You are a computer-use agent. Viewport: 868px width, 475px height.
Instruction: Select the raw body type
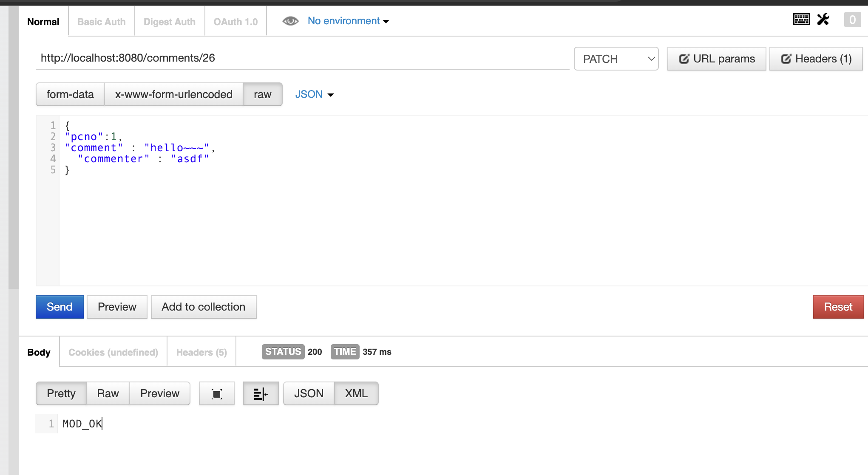click(262, 94)
